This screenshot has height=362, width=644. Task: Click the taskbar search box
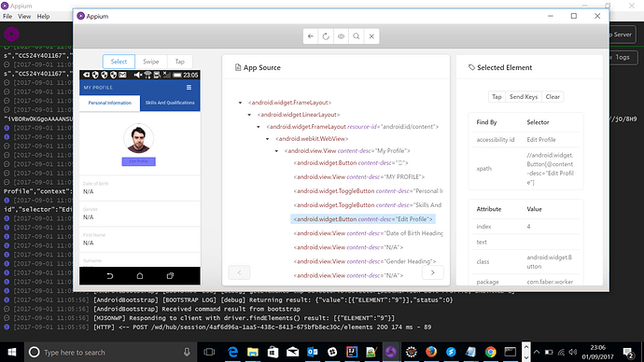pyautogui.click(x=111, y=352)
